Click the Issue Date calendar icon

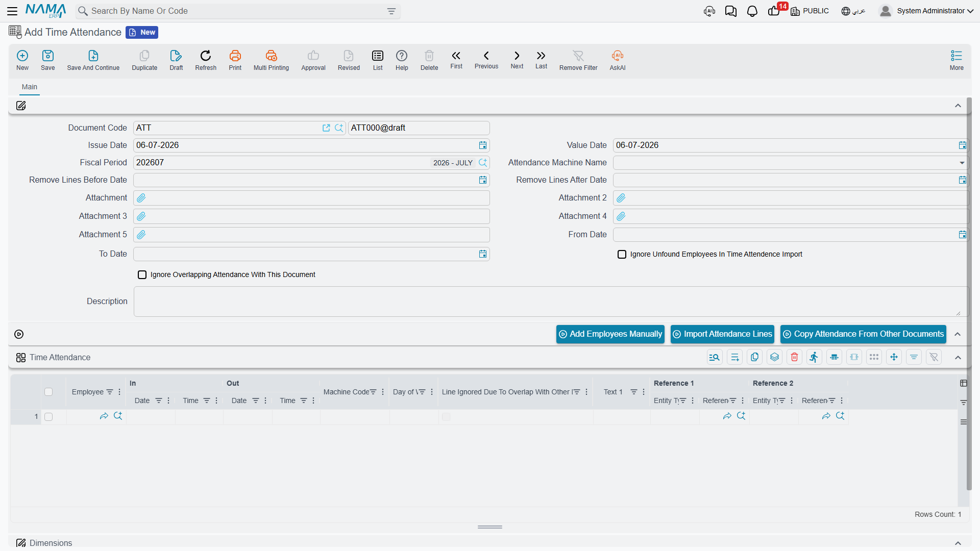pyautogui.click(x=482, y=145)
